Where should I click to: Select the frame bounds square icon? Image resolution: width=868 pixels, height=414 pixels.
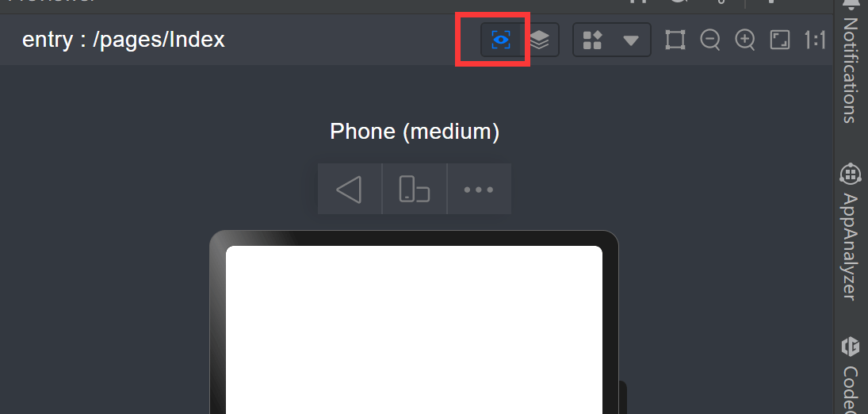click(x=675, y=40)
